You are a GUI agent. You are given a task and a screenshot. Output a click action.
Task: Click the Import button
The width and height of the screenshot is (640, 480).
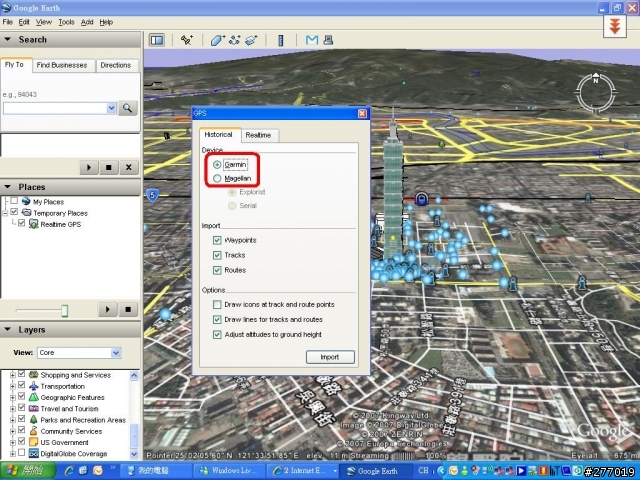(330, 357)
